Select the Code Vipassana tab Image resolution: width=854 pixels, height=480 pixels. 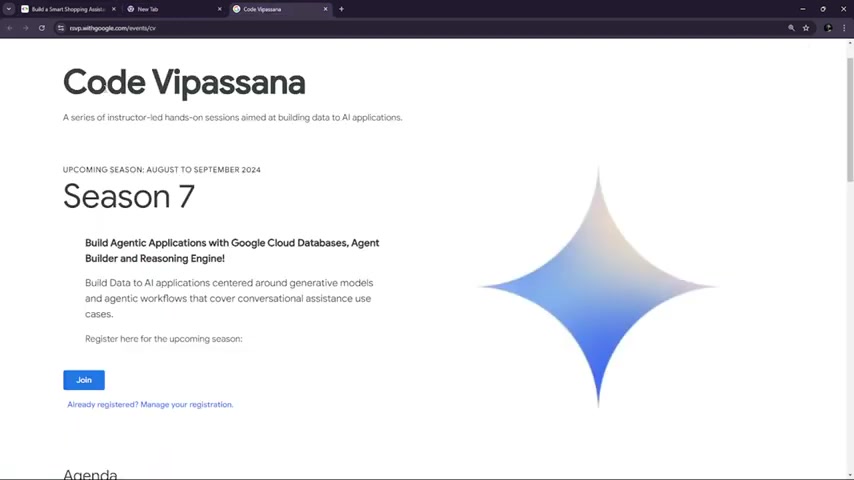[281, 9]
